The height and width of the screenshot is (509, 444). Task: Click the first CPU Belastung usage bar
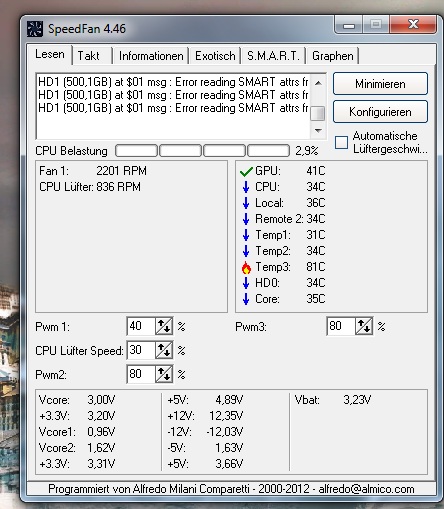[136, 151]
